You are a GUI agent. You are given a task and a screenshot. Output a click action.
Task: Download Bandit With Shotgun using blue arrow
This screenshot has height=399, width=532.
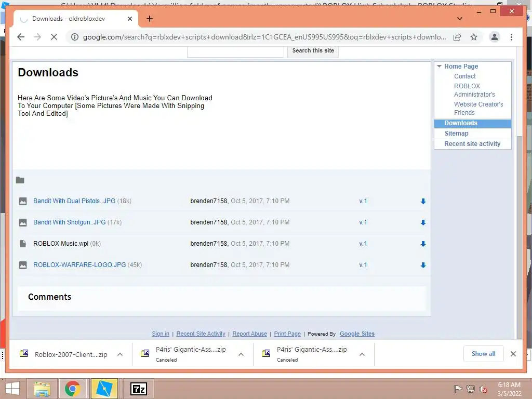(x=423, y=222)
